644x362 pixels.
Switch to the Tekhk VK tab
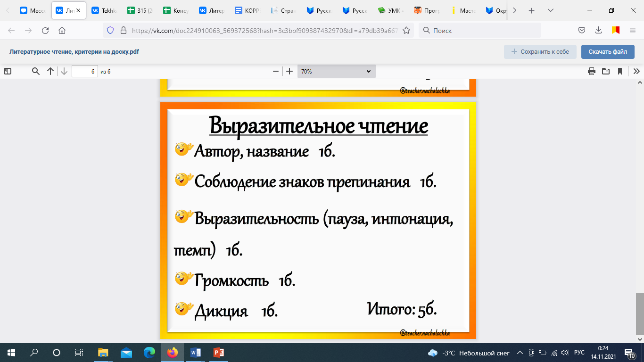pos(105,10)
